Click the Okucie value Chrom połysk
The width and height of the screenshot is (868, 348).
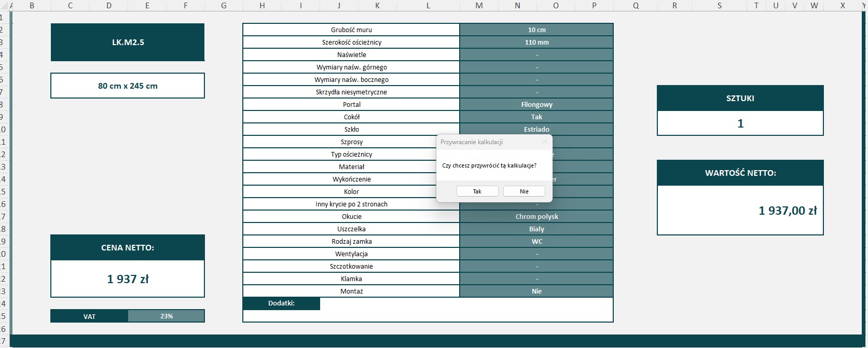[536, 216]
